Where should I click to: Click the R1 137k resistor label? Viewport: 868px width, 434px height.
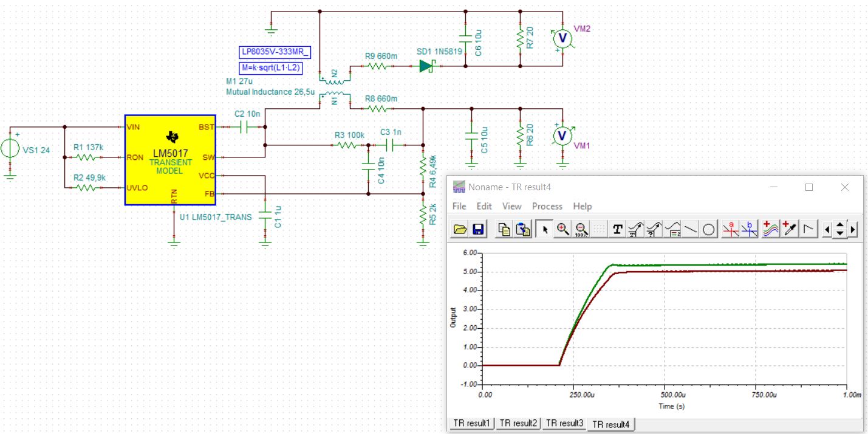[x=88, y=147]
